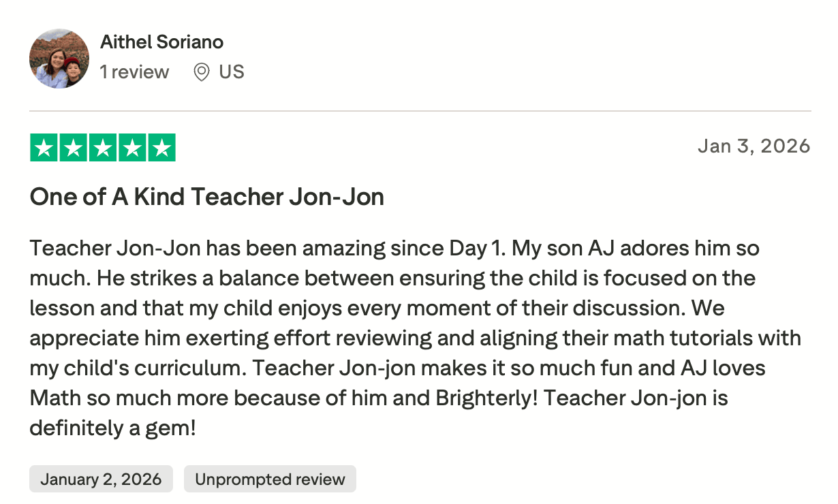
Task: Click the "Jan 3, 2026" review date
Action: [754, 146]
